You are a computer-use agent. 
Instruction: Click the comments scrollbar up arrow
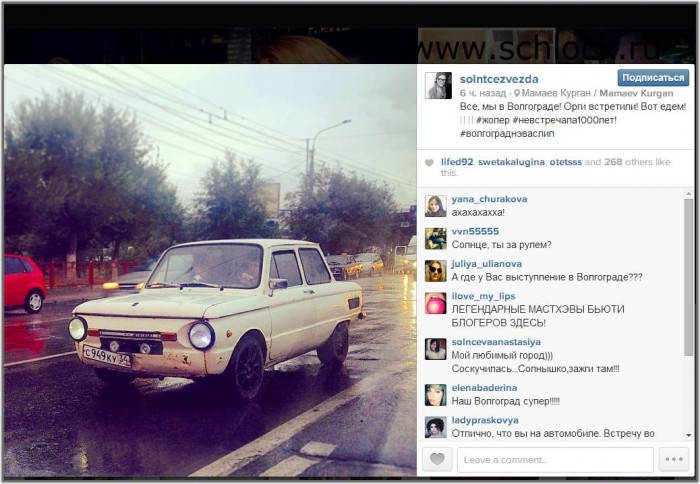[x=688, y=194]
